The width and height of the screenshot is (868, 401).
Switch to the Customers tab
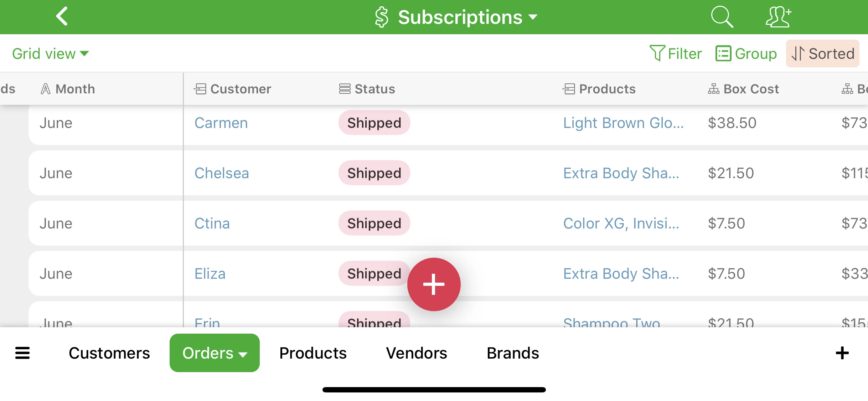(109, 353)
